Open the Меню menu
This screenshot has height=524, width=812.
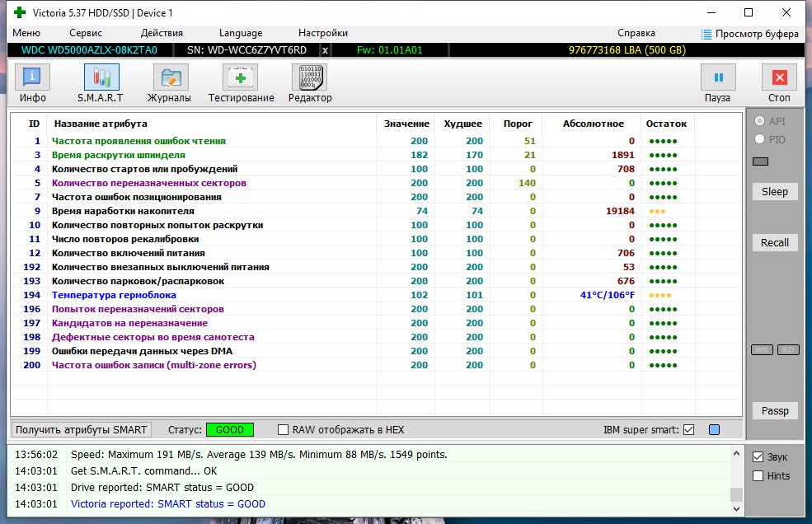point(26,33)
